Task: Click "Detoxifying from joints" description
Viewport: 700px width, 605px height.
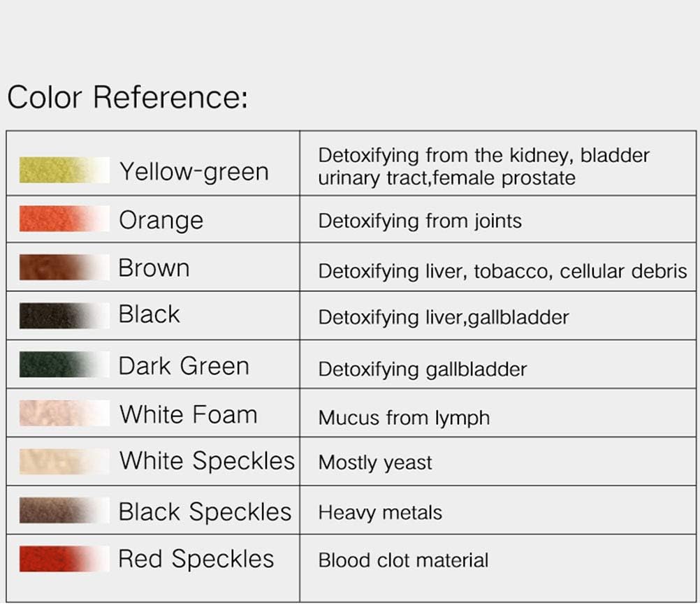Action: (x=420, y=221)
